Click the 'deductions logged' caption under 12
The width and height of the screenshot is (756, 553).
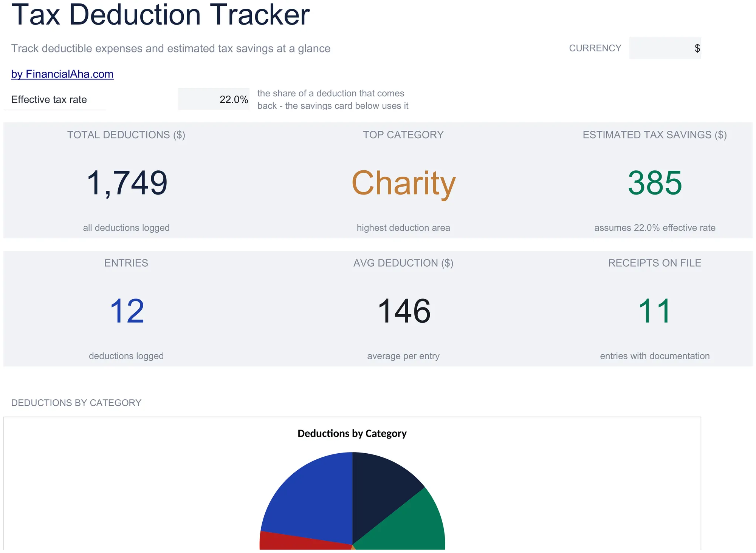coord(126,356)
